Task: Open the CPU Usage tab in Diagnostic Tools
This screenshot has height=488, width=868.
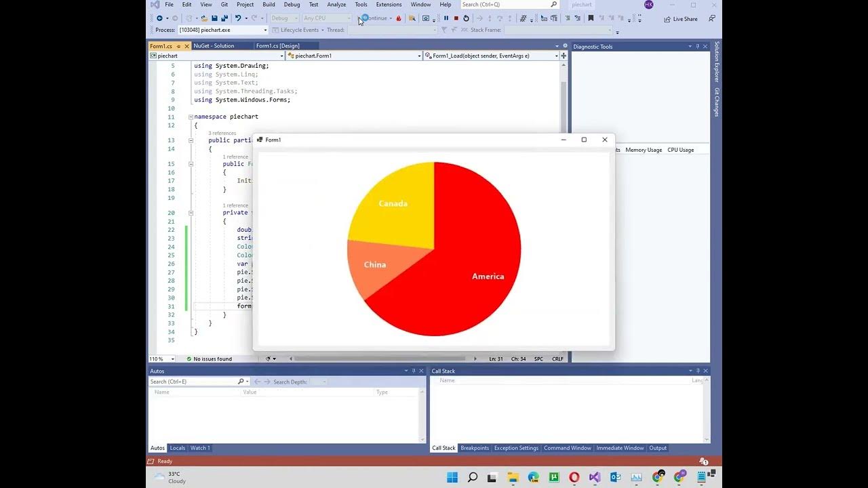Action: click(x=680, y=150)
